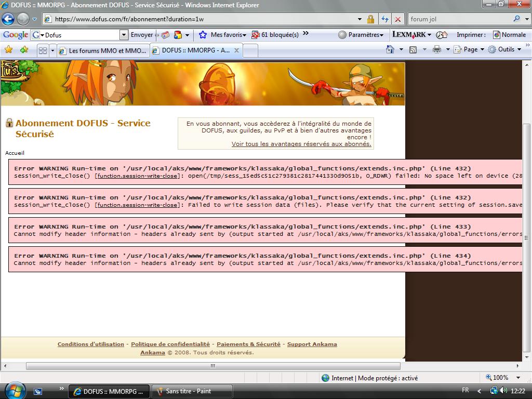Click the Imprimer label on the Lexmark toolbar
Viewport: 532px width, 399px height.
pos(471,35)
